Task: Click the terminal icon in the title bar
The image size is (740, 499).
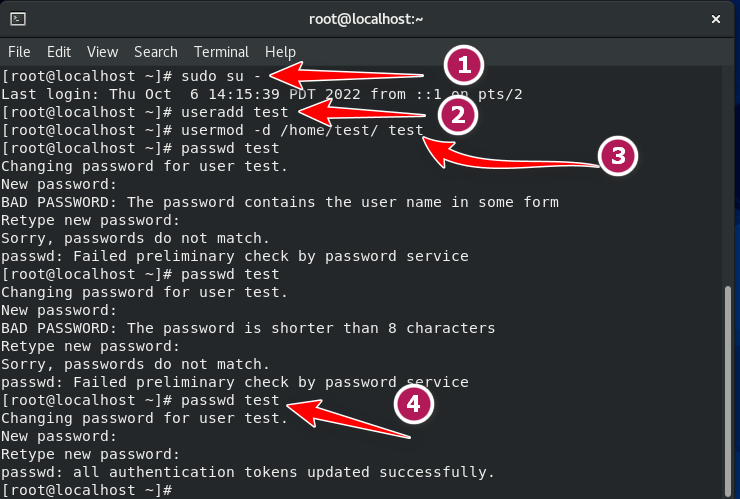Action: pos(18,19)
